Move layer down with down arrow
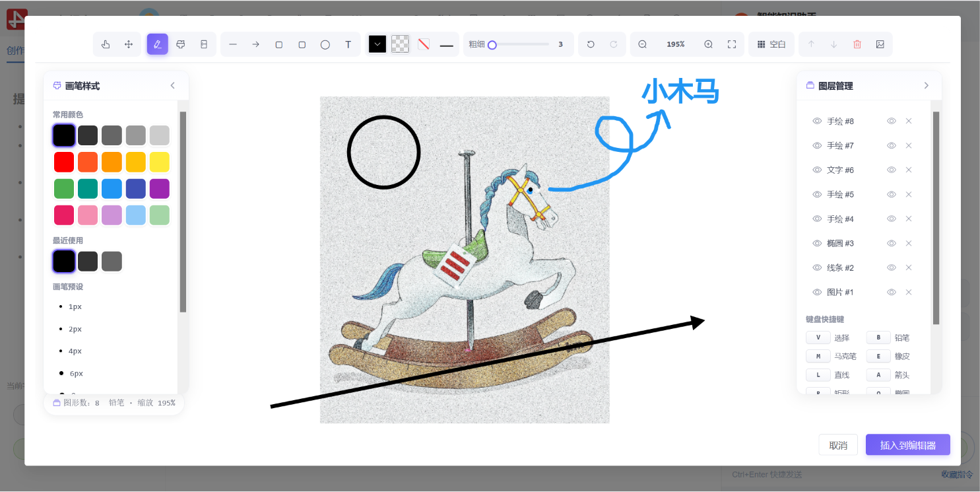 click(x=834, y=44)
